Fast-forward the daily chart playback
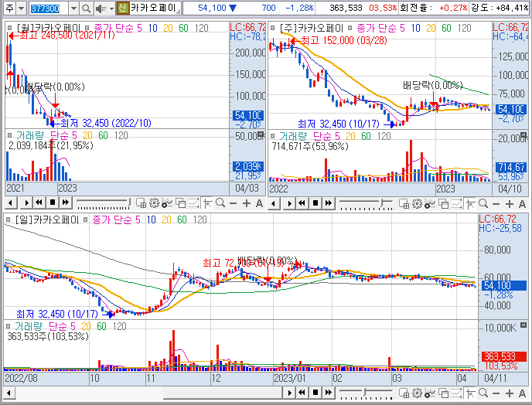This screenshot has height=405, width=532. tap(329, 393)
